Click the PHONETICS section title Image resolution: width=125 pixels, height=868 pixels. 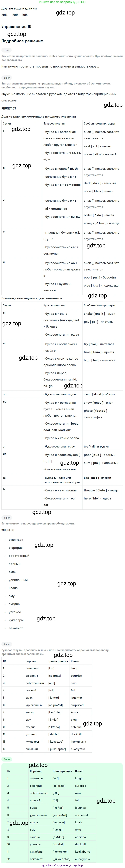(9, 108)
